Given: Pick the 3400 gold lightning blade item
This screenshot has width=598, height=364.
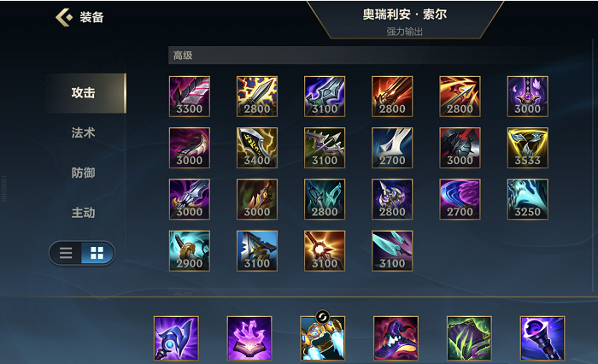Looking at the screenshot, I should coord(257,148).
